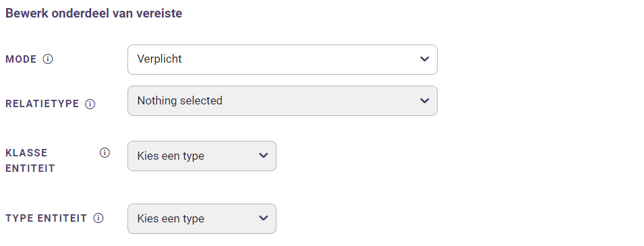Click Kies een type text under TYPE ENTITEIT
This screenshot has height=246, width=644.
(171, 218)
